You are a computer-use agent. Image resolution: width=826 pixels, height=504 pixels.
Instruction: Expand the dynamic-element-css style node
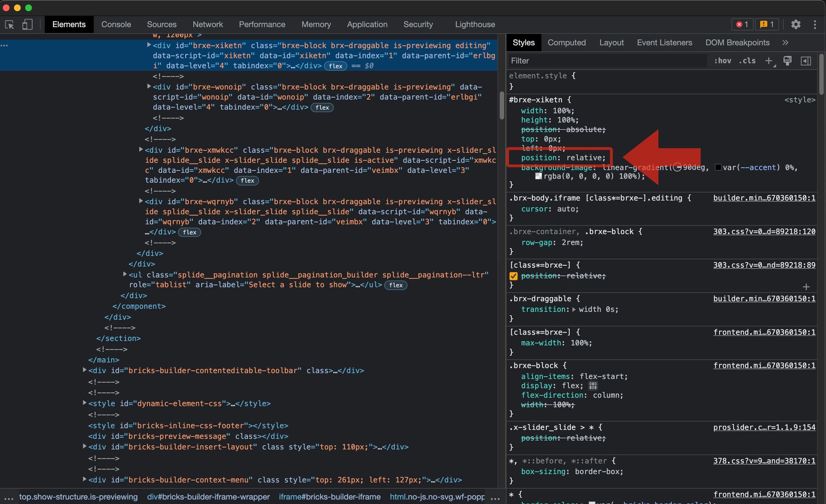click(x=84, y=403)
